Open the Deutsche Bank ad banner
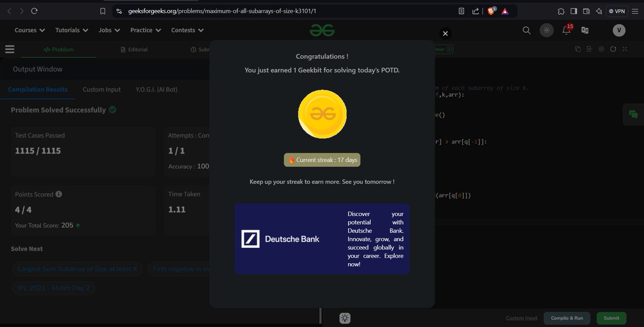The image size is (644, 327). (322, 239)
